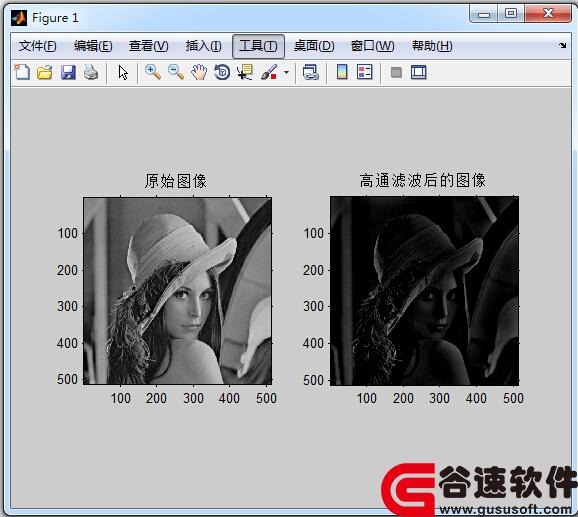Screen dimensions: 578x517
Task: Enable the Rotate 3D tool
Action: [222, 72]
